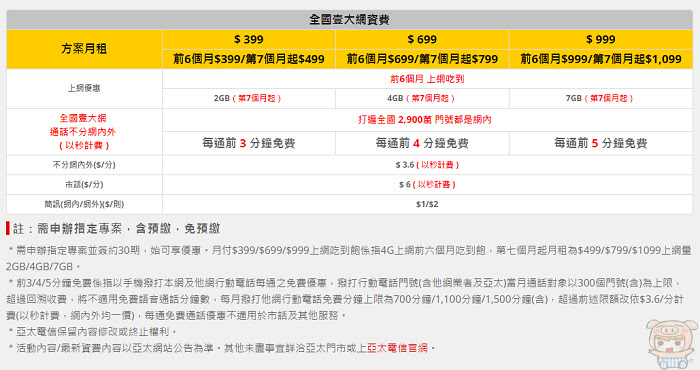
Task: Click 每通前 3 分鐘免費 cell
Action: click(249, 143)
